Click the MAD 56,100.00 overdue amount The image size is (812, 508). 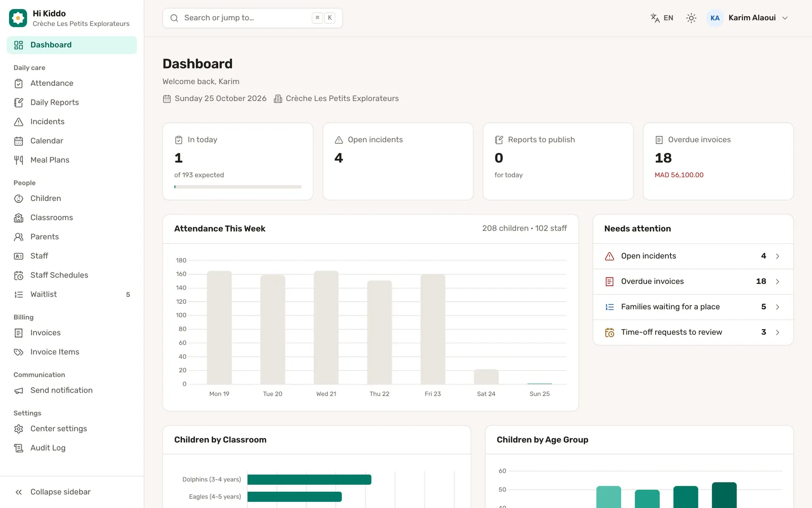(x=679, y=175)
